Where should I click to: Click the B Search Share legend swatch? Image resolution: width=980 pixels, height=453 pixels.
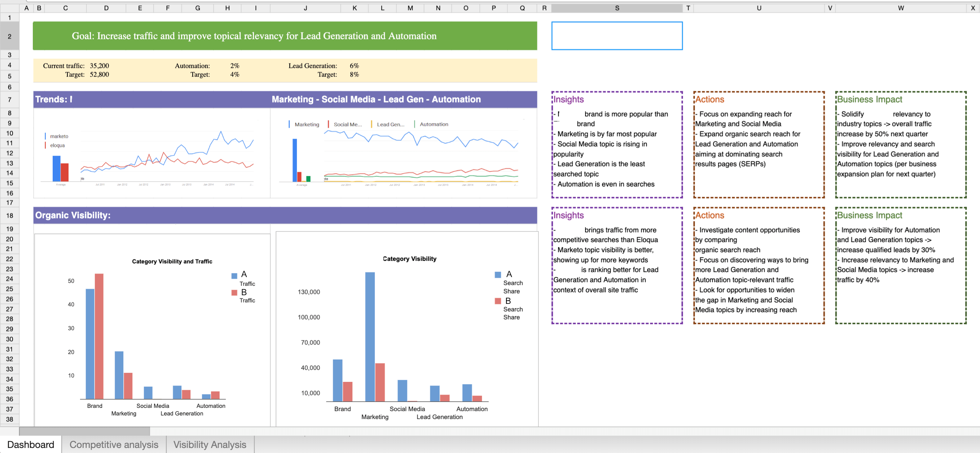[x=498, y=301]
